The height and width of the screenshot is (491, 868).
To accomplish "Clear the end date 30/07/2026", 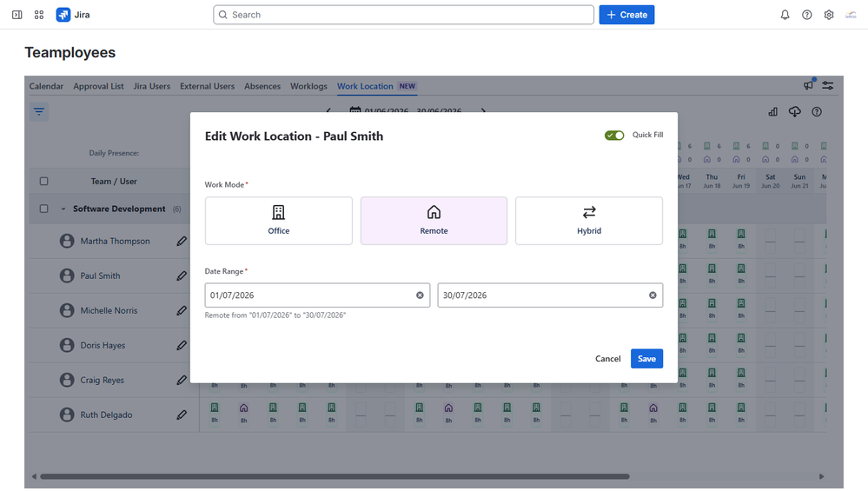I will (x=653, y=295).
